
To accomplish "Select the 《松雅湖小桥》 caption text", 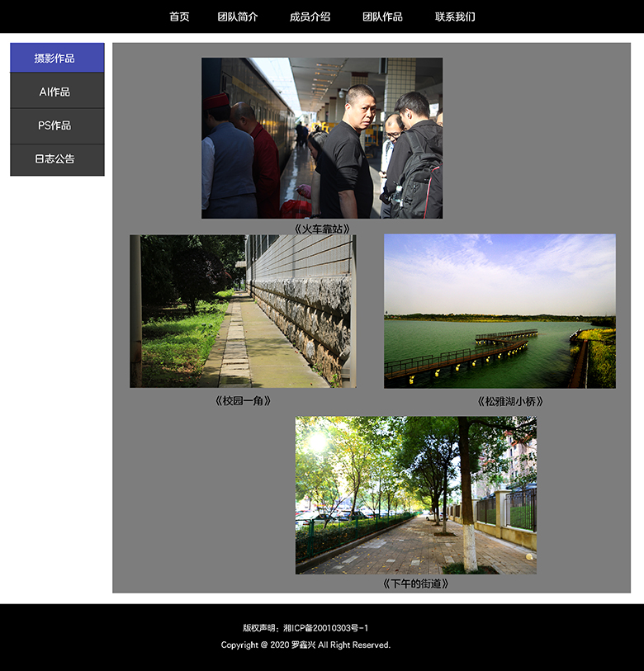I will tap(510, 402).
